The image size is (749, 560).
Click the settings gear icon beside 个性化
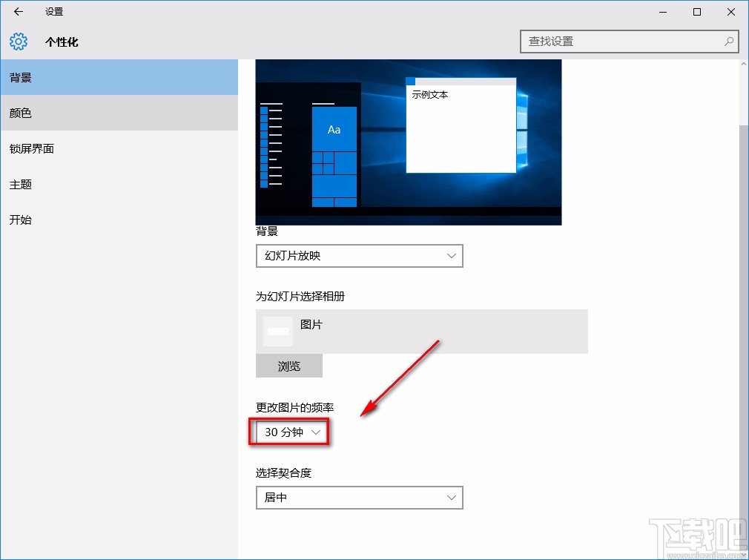point(18,42)
